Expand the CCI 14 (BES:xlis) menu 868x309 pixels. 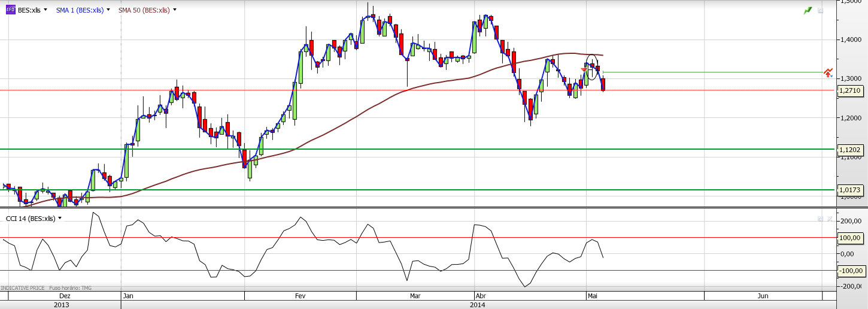point(60,219)
